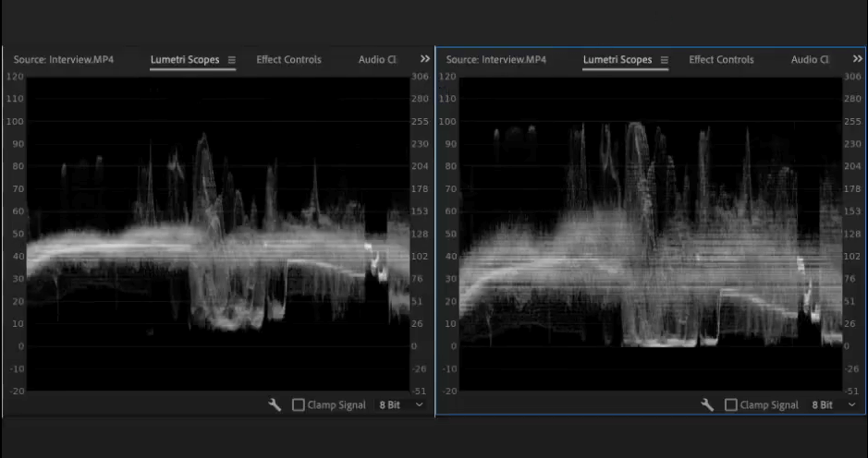Screen dimensions: 868x458
Task: Click the right waveform scope display
Action: point(650,231)
